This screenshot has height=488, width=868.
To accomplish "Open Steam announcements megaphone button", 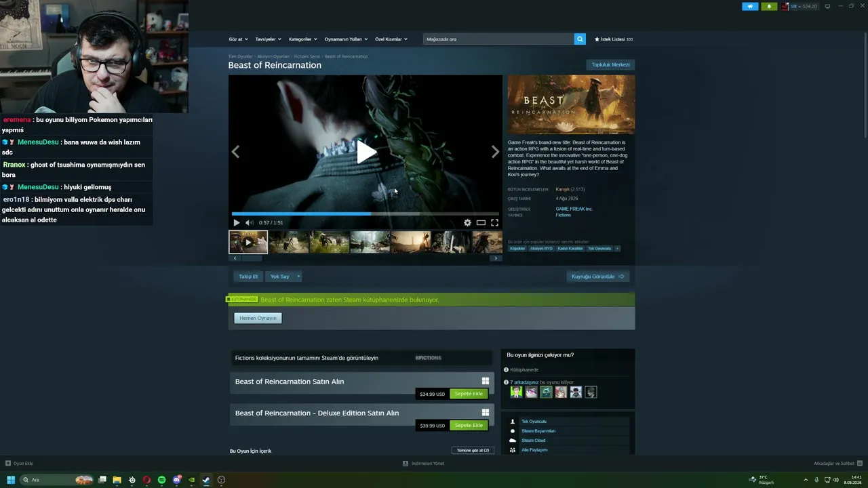I will click(x=750, y=6).
